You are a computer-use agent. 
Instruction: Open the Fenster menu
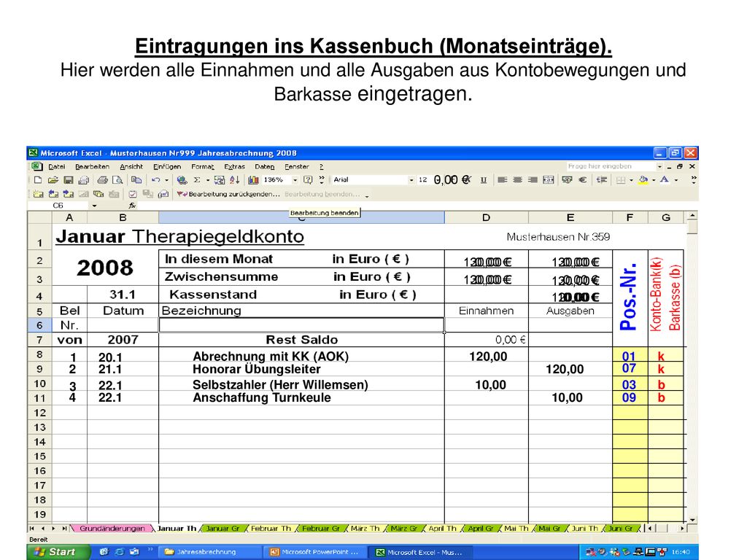297,167
